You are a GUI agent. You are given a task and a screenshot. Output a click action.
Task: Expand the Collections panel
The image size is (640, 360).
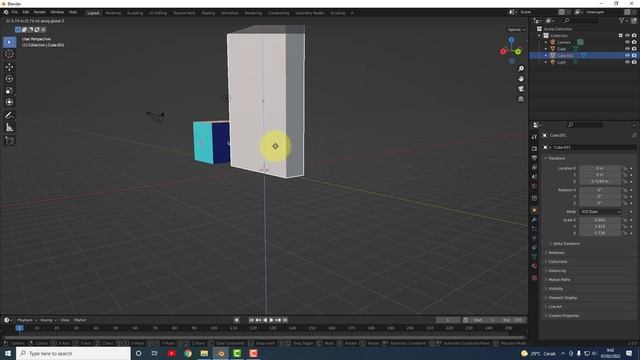coord(556,262)
